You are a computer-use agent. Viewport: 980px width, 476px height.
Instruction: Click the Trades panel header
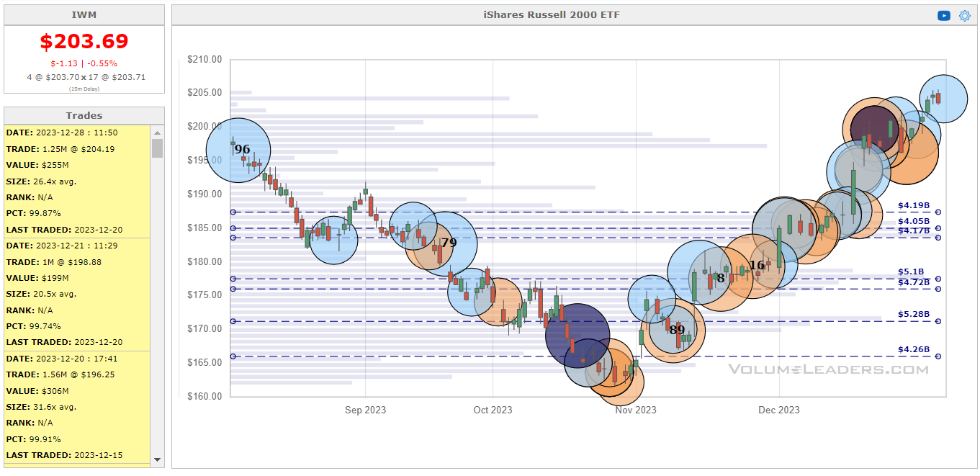(x=84, y=115)
